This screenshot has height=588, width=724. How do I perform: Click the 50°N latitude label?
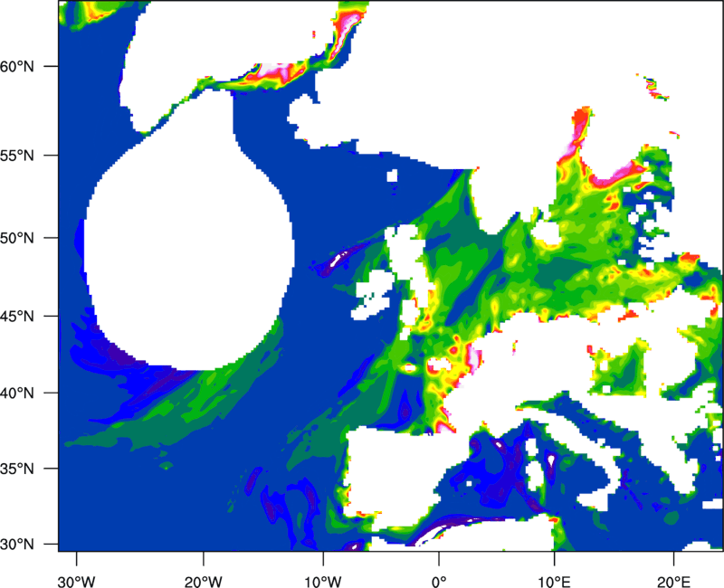pyautogui.click(x=17, y=238)
